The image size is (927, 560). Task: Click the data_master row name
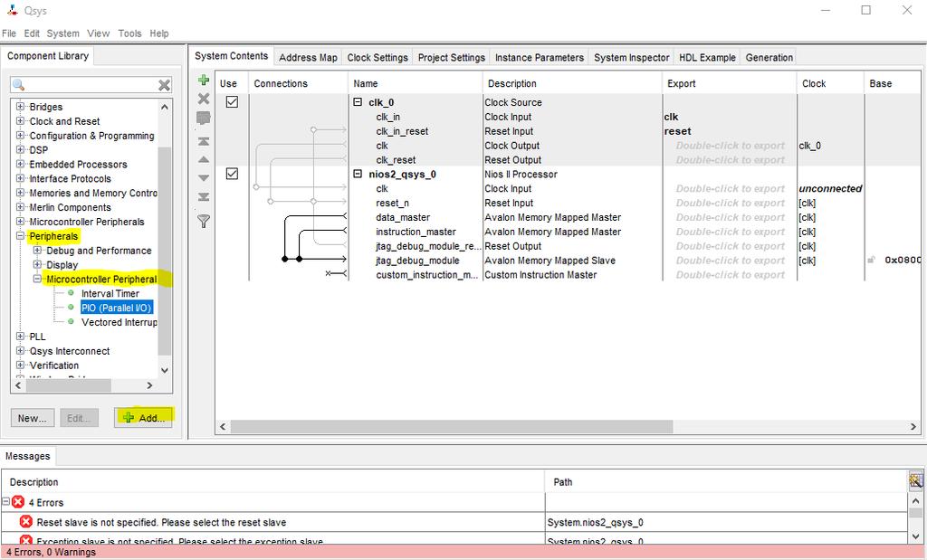[x=403, y=217]
